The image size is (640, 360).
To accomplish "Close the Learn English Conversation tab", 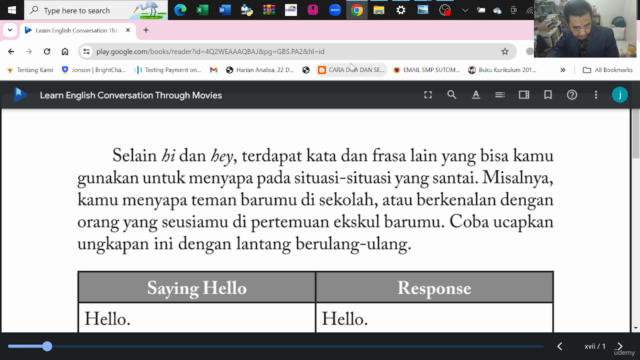I will click(128, 30).
